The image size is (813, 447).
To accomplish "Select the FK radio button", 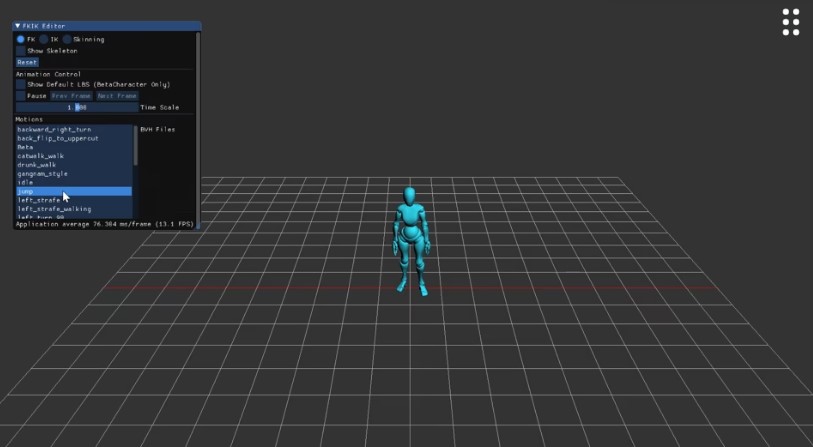I will 21,39.
